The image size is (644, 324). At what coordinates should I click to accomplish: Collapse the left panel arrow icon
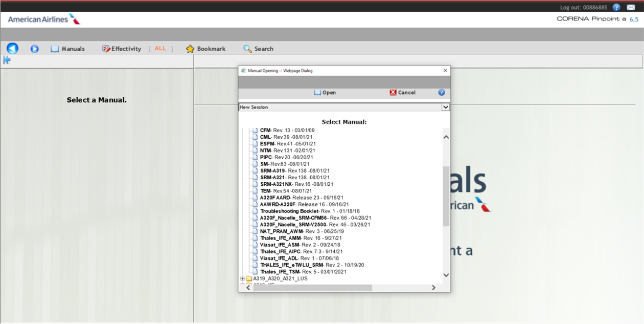coord(7,60)
